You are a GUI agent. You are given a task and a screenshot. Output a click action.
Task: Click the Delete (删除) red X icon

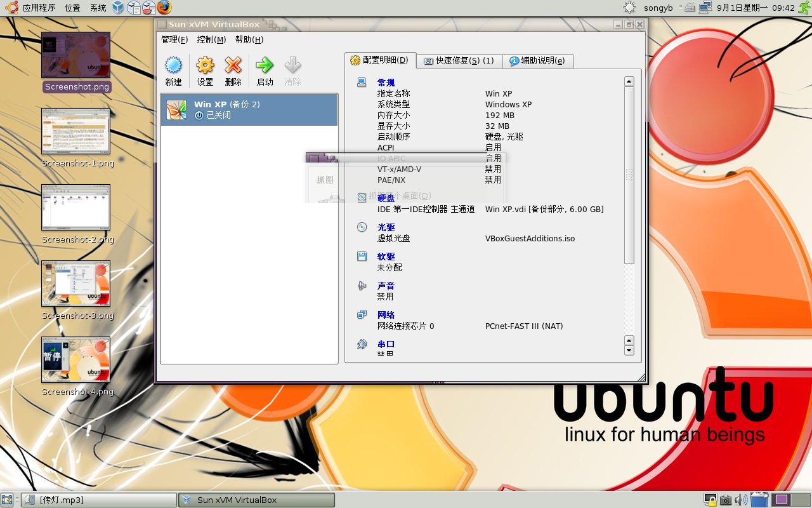click(233, 65)
